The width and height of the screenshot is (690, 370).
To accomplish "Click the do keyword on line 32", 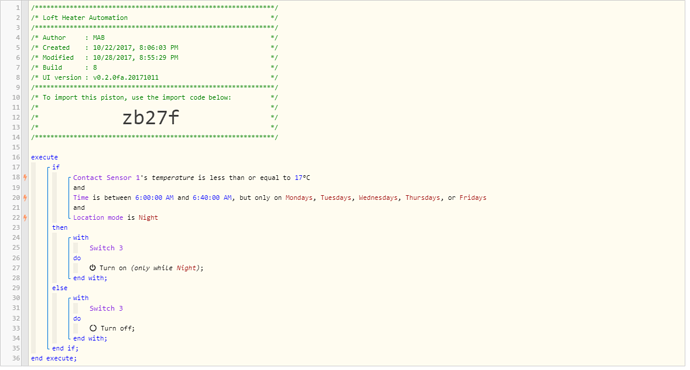I will click(77, 318).
